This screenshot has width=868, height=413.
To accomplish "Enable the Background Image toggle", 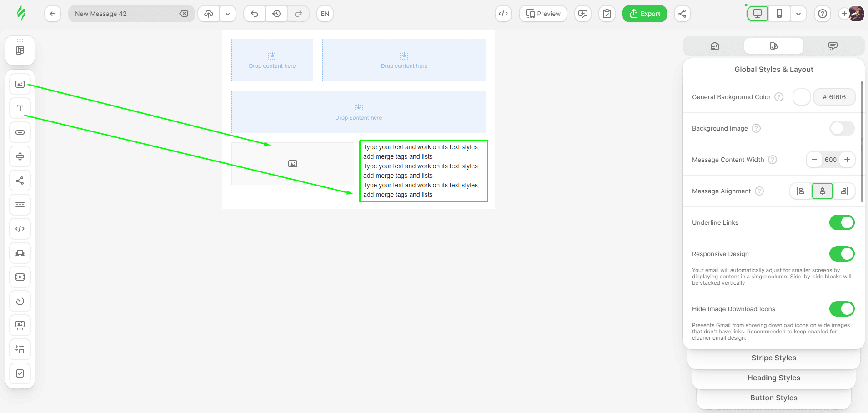I will [x=842, y=128].
